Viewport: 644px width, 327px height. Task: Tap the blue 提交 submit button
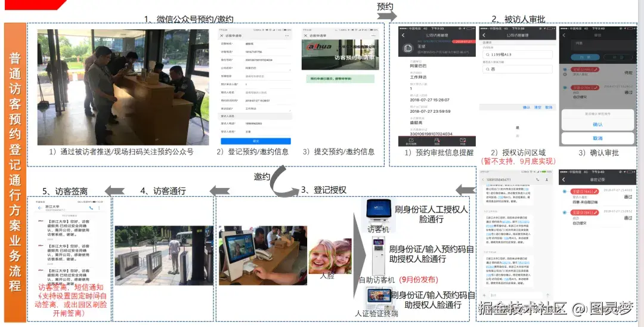pyautogui.click(x=255, y=141)
